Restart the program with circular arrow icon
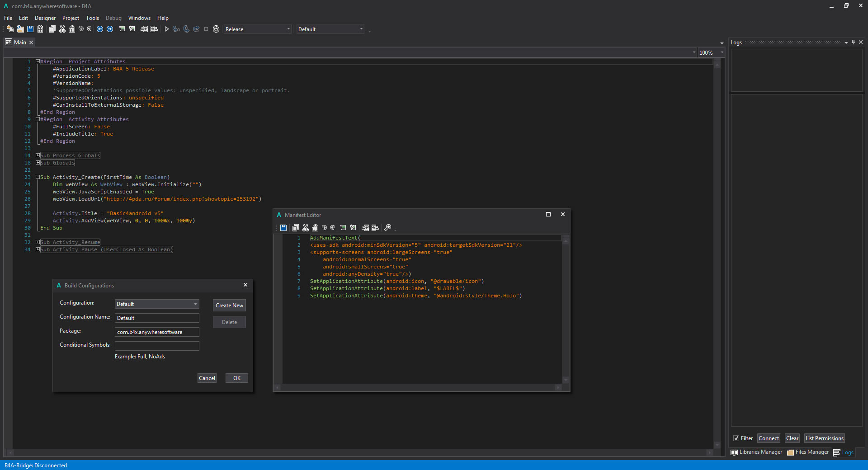Screen dimensions: 868x470 click(x=216, y=29)
